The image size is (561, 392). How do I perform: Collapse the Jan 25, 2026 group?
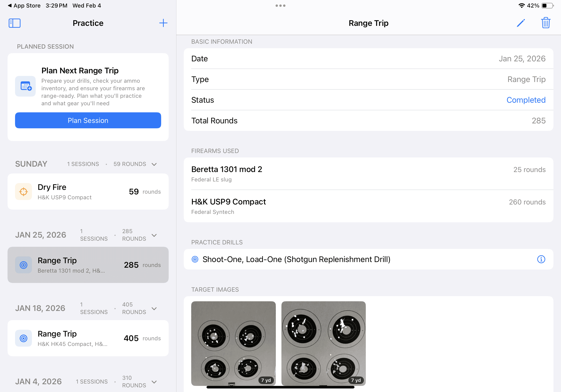[154, 235]
